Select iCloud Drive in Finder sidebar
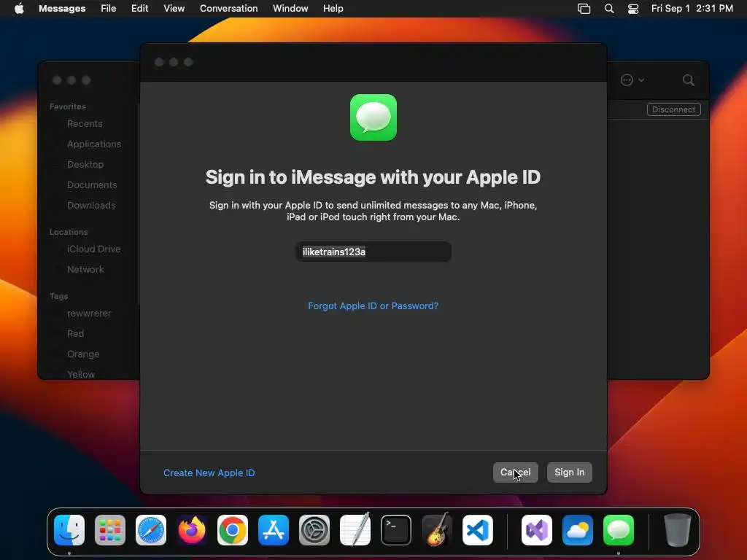747x560 pixels. (93, 249)
